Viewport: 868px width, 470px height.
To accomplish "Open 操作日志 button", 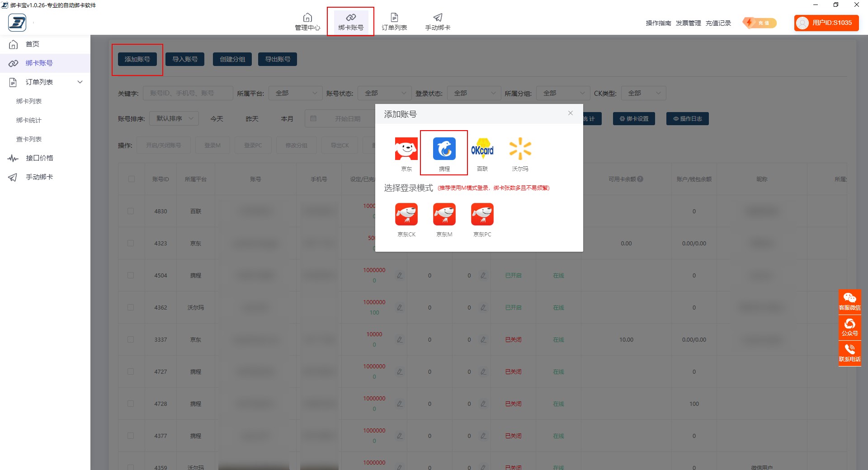I will (688, 118).
